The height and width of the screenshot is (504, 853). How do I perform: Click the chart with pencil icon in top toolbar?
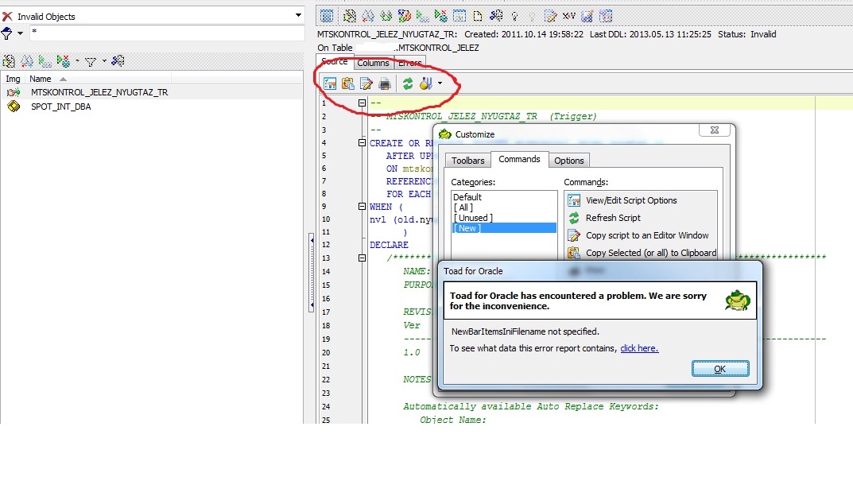tap(587, 17)
